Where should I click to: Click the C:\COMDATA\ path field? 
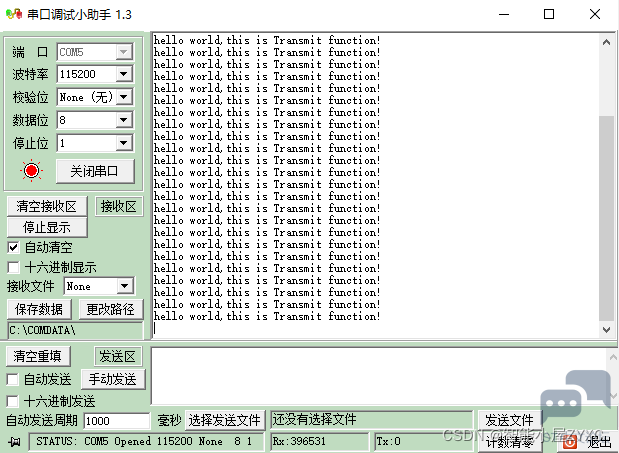pyautogui.click(x=75, y=330)
